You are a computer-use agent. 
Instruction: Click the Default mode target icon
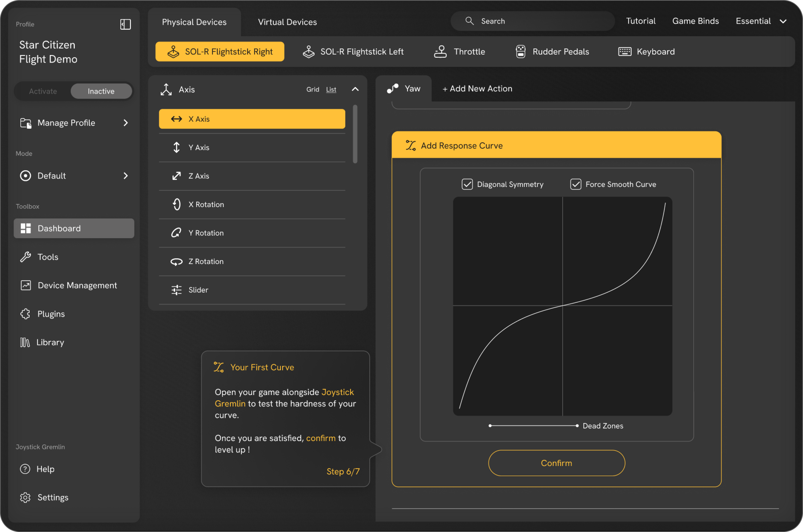point(25,176)
